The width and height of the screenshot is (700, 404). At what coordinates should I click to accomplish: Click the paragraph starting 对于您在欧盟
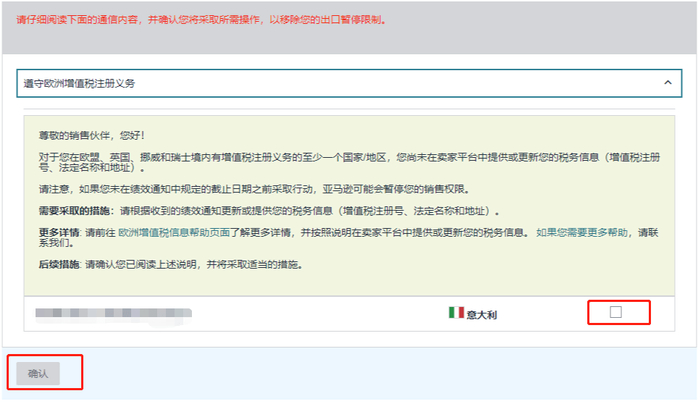pos(349,162)
